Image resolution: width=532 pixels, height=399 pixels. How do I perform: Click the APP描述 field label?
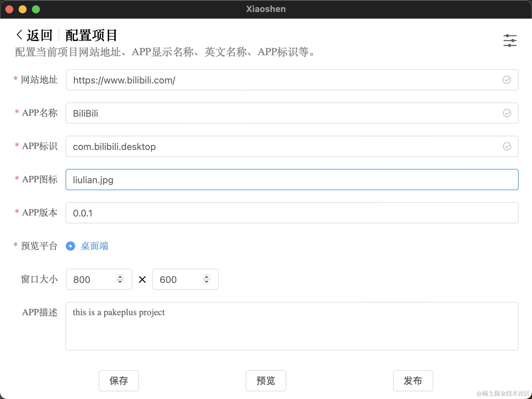(x=40, y=313)
